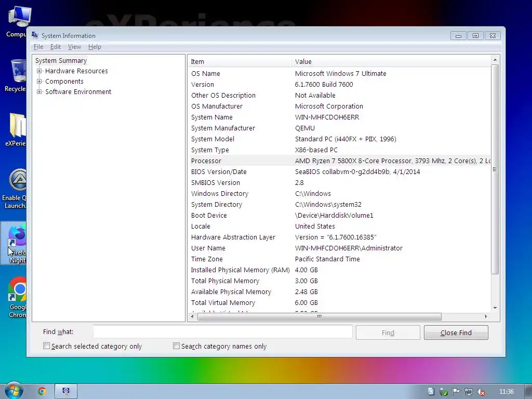Open the taskbar clock showing 11:36
The width and height of the screenshot is (532, 399).
click(507, 392)
